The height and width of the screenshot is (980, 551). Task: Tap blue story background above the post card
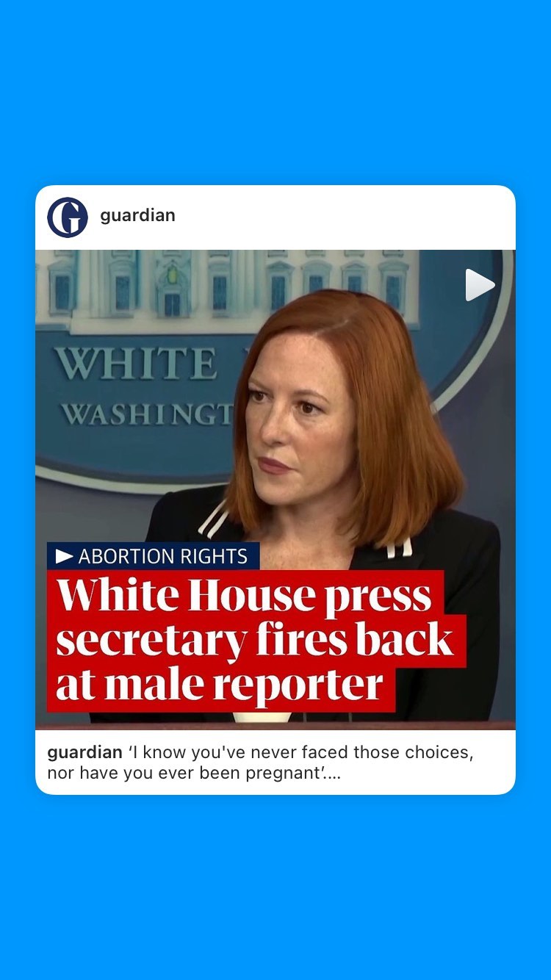pos(275,92)
